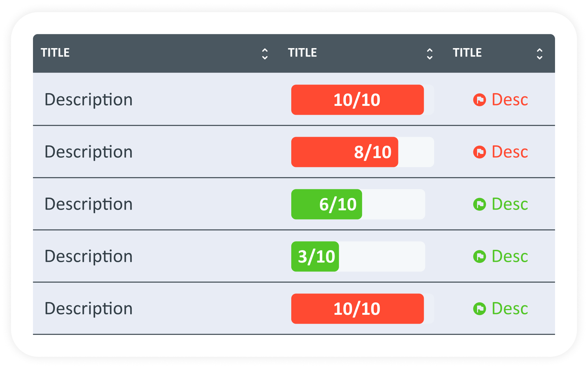Image resolution: width=588 pixels, height=367 pixels.
Task: Click the 3/10 green progress bar
Action: pyautogui.click(x=315, y=257)
